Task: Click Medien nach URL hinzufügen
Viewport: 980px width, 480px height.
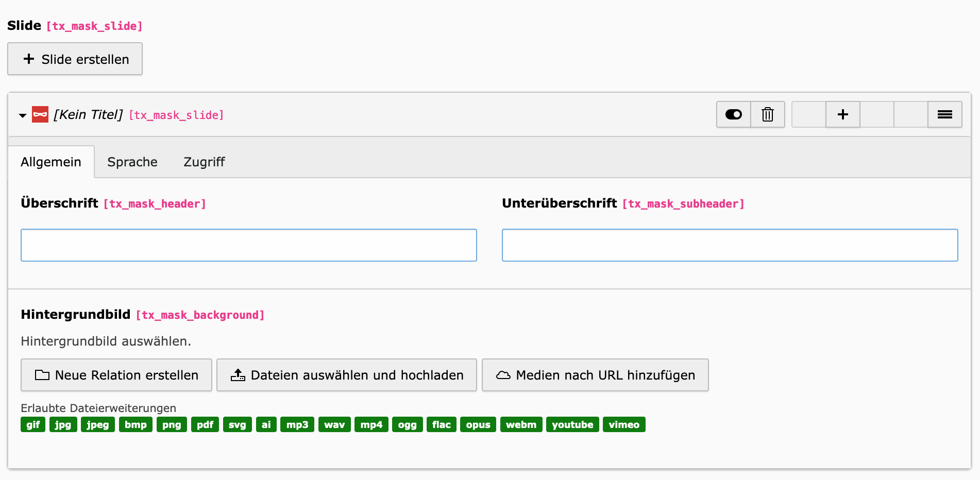Action: pos(595,375)
